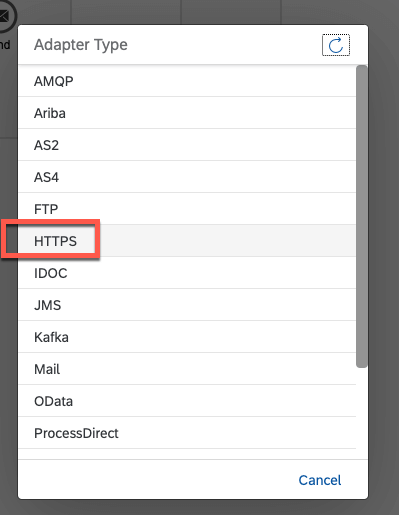The width and height of the screenshot is (399, 515).
Task: Select the highlighted HTTPS adapter
Action: pos(187,241)
